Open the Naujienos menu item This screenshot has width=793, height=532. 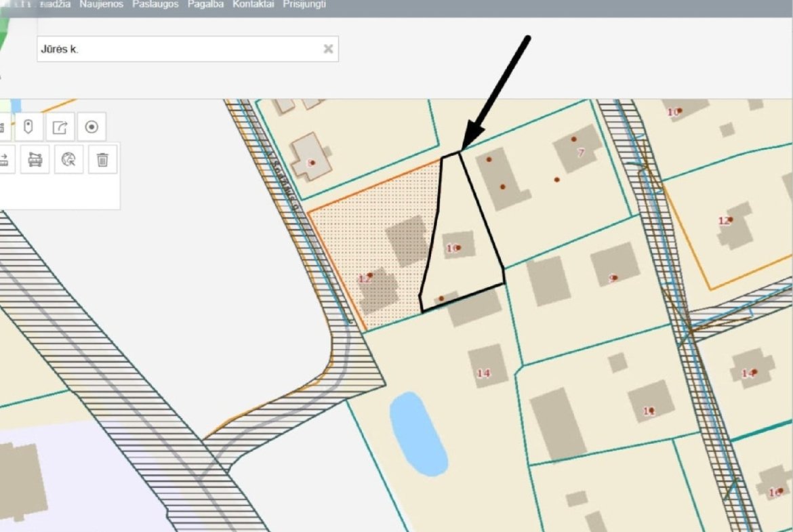[x=101, y=5]
